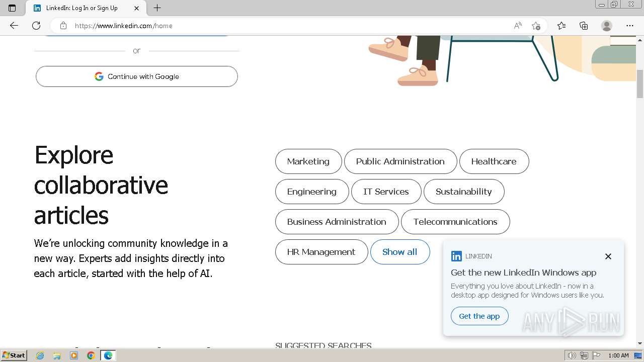The image size is (644, 362).
Task: Show all collaborative article topics
Action: pos(400,252)
